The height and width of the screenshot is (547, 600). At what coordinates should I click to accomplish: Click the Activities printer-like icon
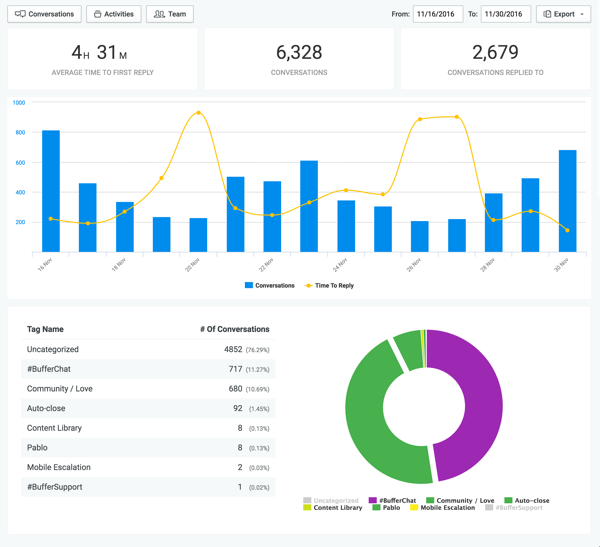pos(98,14)
